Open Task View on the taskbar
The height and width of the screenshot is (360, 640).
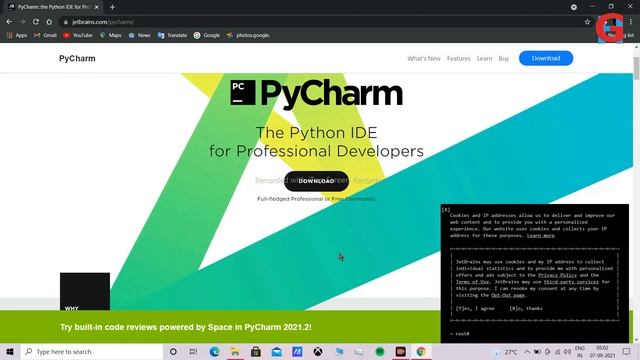193,351
